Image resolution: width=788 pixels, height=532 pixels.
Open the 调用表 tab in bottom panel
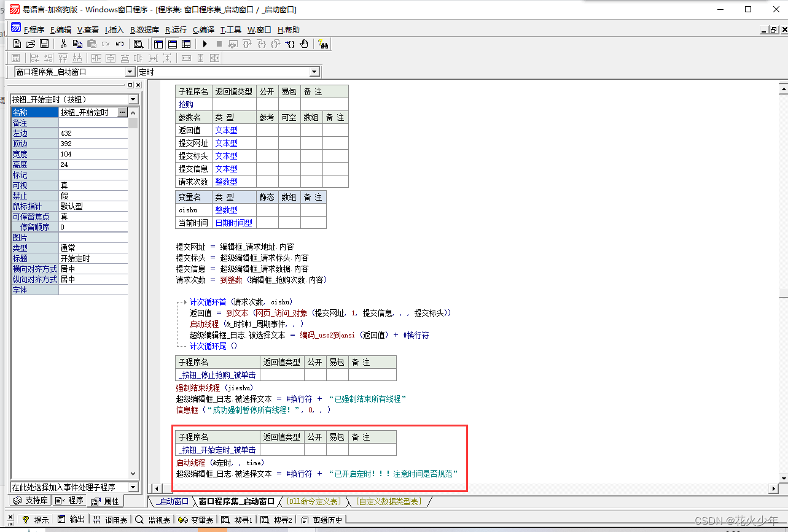tap(111, 519)
